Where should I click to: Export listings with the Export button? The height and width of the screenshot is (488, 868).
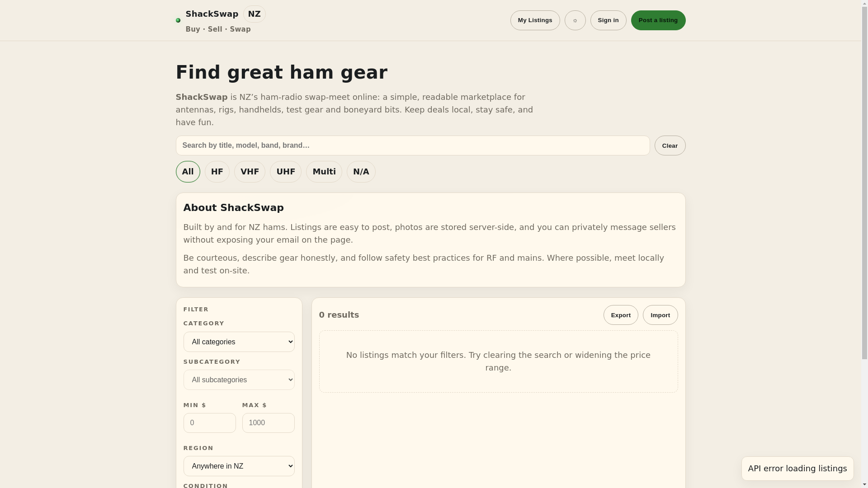[621, 315]
